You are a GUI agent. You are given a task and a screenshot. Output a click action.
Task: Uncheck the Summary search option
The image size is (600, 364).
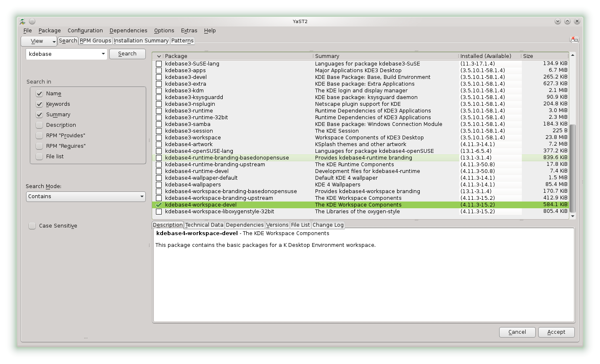coord(39,115)
